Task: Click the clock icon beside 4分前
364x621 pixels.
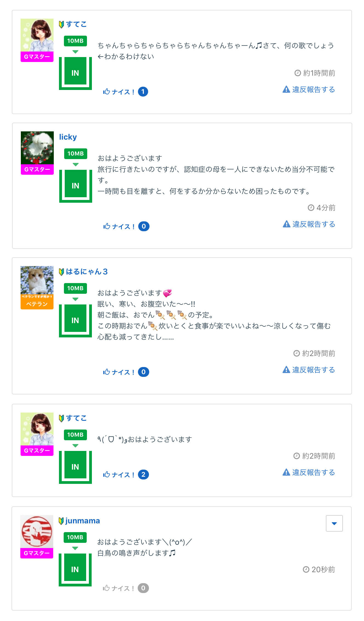Action: 311,208
